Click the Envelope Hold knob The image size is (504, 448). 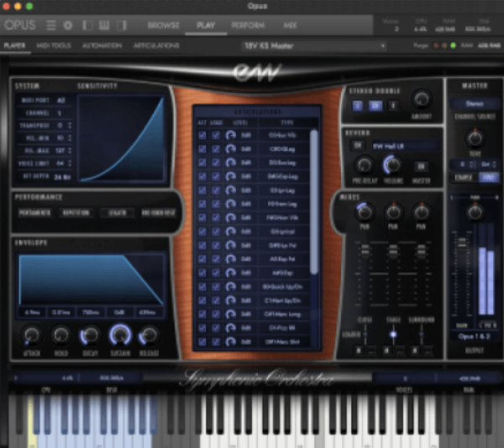[x=61, y=335]
